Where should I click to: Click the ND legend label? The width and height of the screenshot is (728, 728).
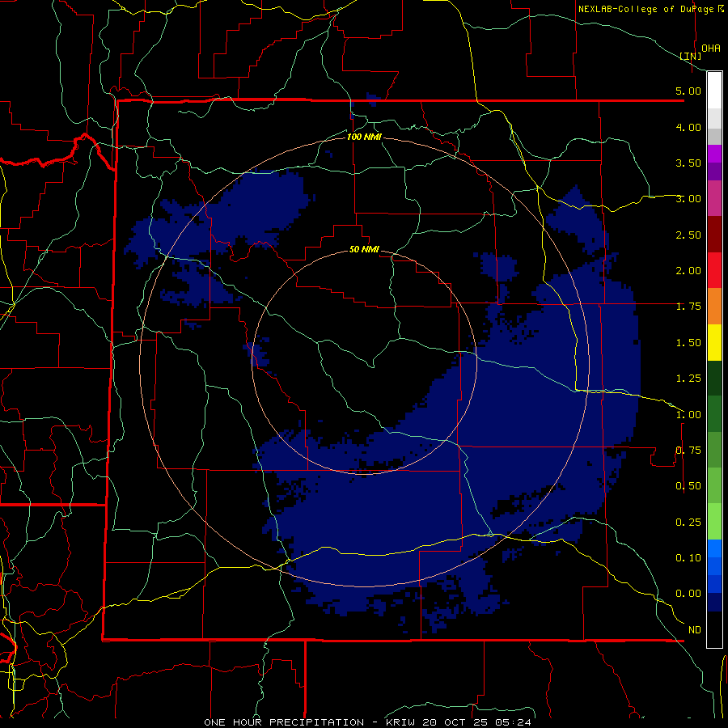pos(695,630)
